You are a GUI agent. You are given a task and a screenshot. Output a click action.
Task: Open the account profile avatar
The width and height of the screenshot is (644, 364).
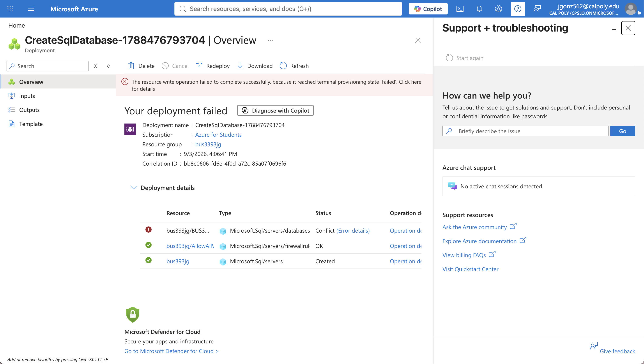(631, 9)
